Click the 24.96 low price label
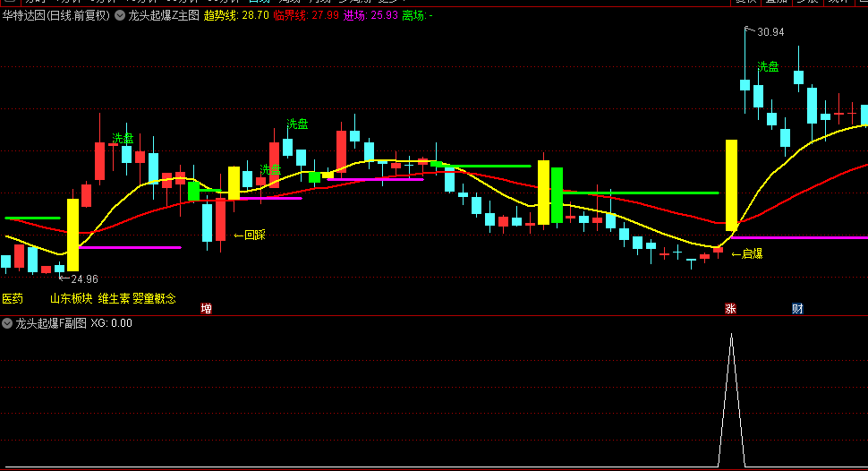This screenshot has height=471, width=868. (84, 279)
